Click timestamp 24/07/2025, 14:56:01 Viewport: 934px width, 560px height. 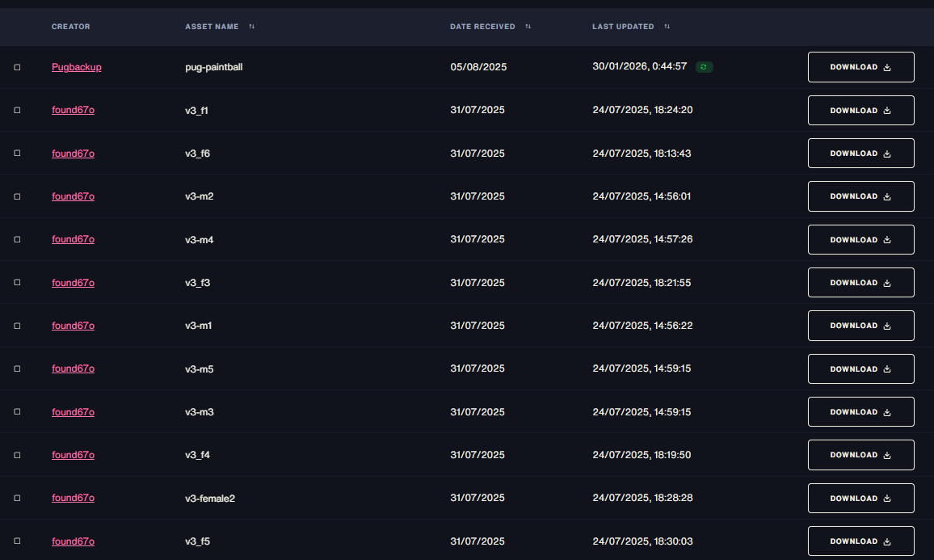pos(642,196)
